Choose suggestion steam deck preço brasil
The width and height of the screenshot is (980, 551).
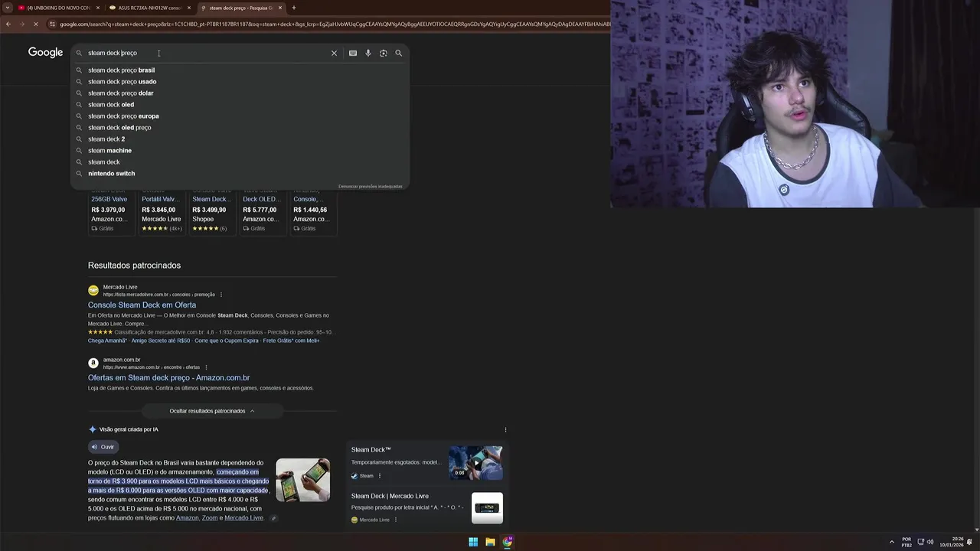pyautogui.click(x=121, y=70)
